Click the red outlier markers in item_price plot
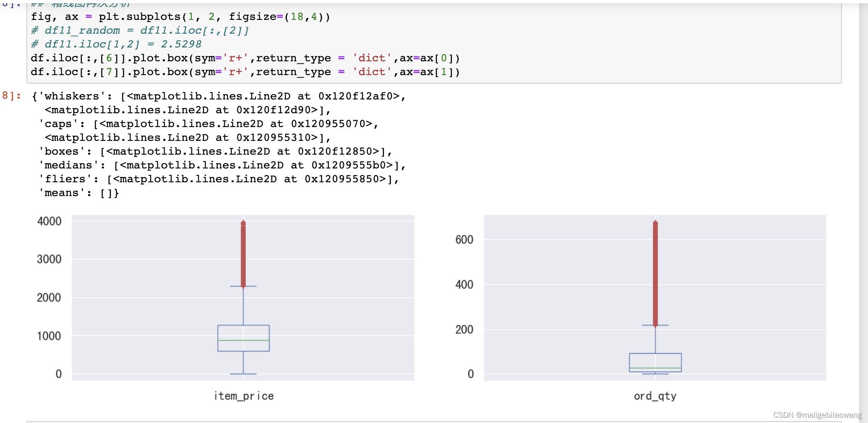The height and width of the screenshot is (423, 868). (x=243, y=254)
